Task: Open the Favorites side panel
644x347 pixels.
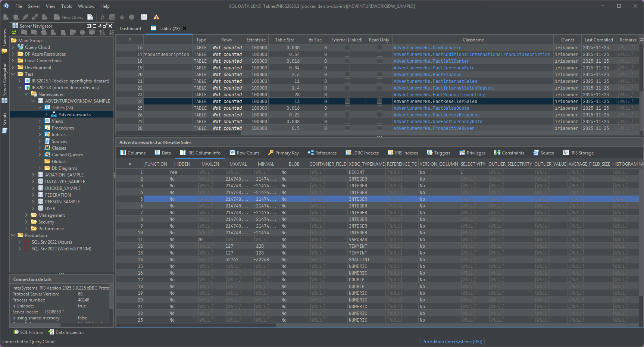Action: (x=5, y=41)
